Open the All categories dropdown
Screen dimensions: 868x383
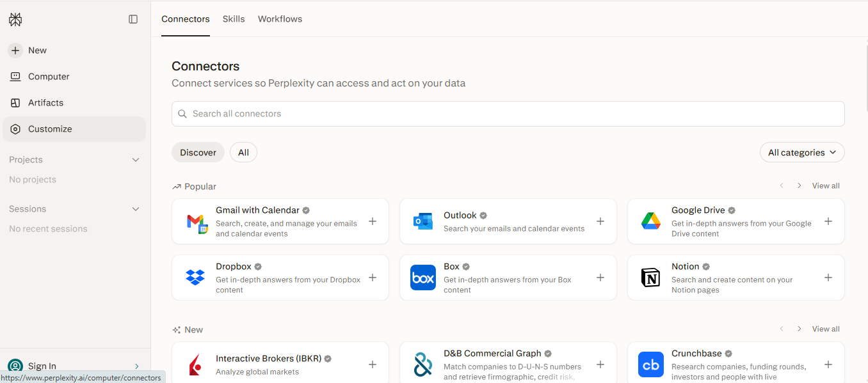[x=802, y=152]
